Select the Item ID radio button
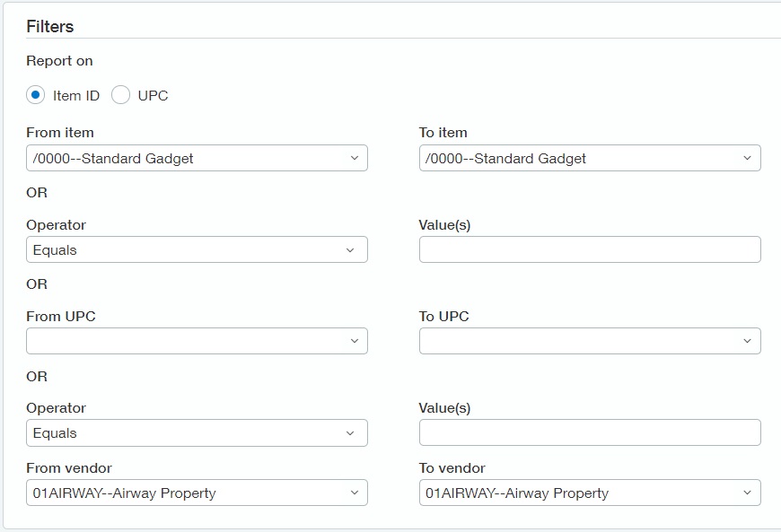Screen dimensions: 781x532 tap(35, 94)
